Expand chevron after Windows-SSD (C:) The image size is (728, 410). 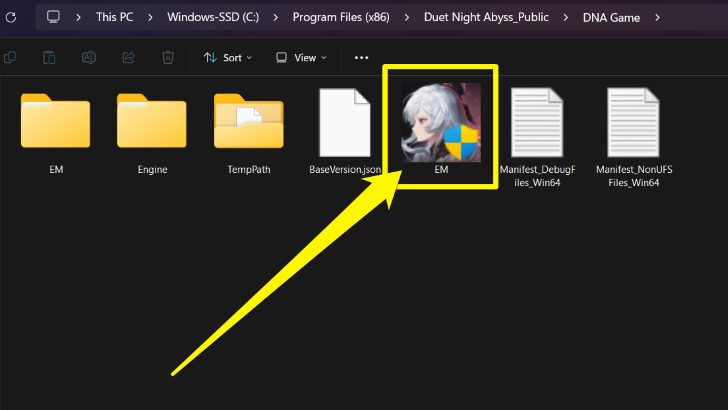point(276,18)
